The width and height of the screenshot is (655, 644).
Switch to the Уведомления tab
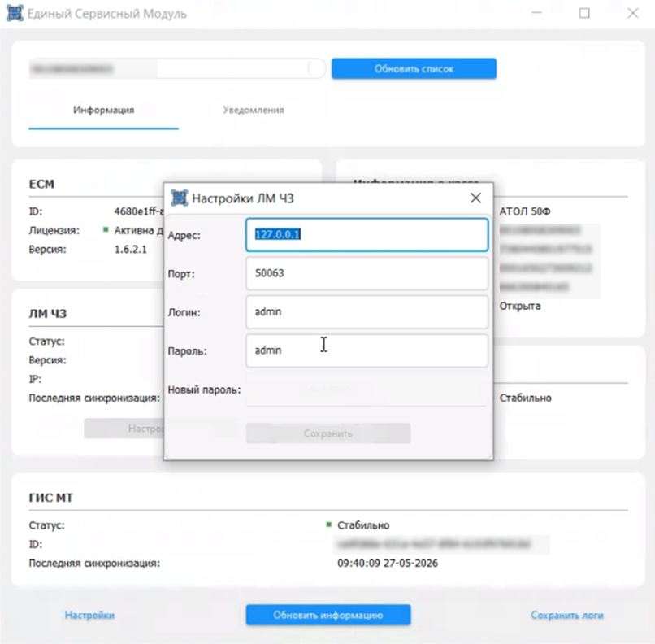(254, 110)
